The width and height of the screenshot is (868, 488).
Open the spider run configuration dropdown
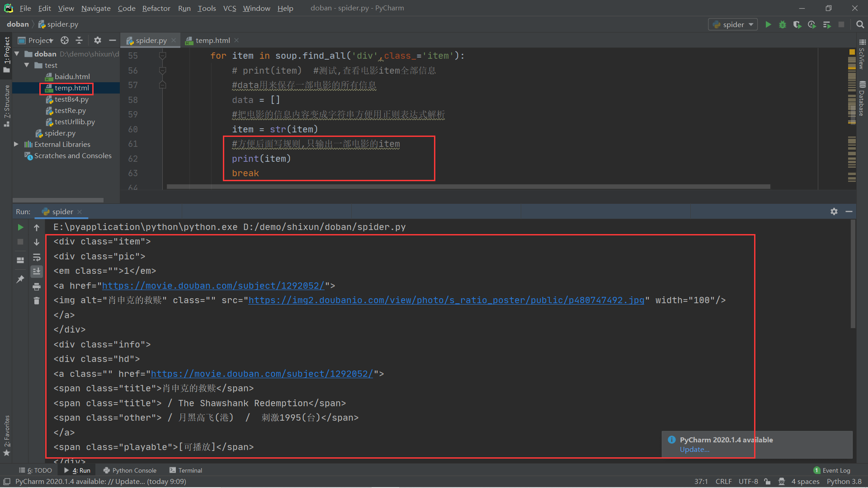(x=733, y=24)
